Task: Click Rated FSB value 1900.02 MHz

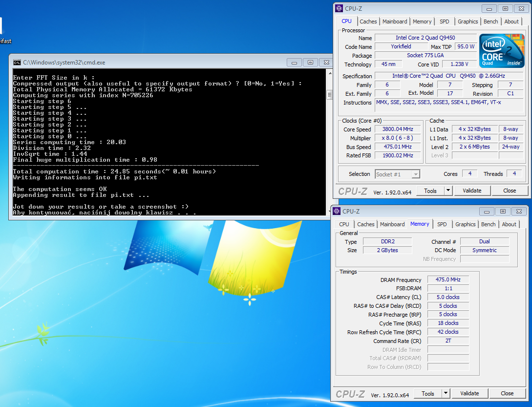Action: coord(398,155)
